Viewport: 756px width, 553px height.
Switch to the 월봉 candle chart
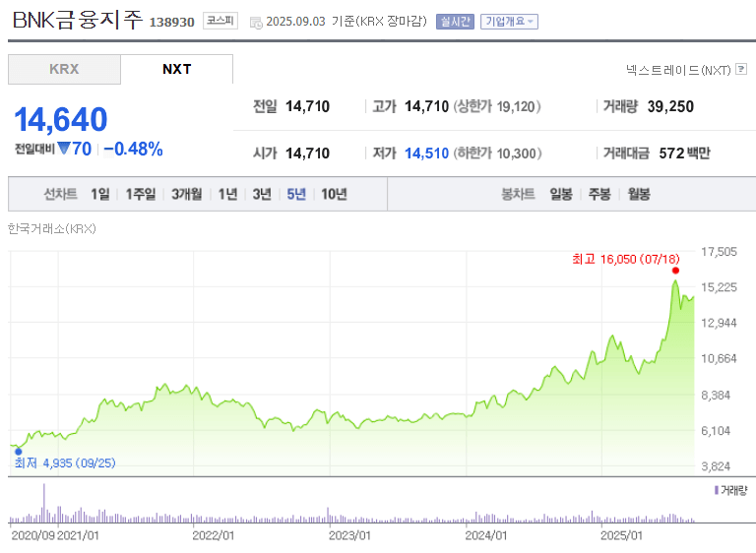coord(638,194)
